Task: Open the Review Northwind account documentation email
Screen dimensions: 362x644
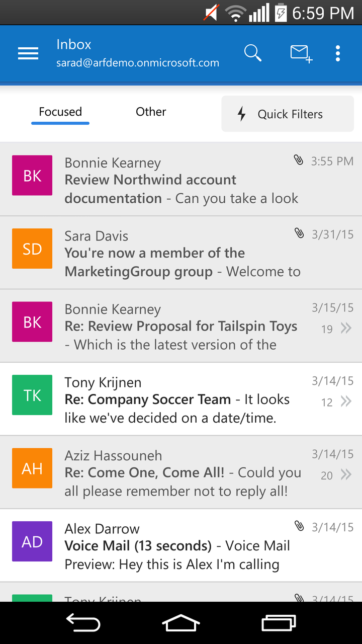Action: (x=181, y=189)
